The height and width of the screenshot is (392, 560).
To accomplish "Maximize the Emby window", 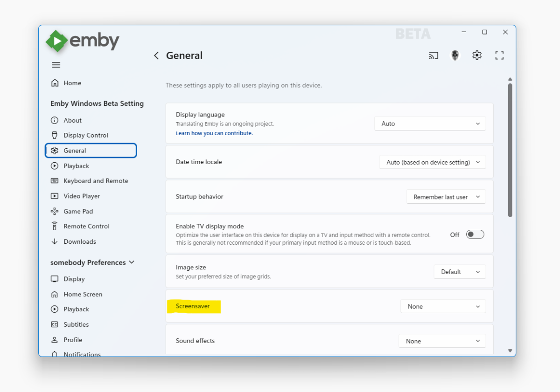I will tap(484, 32).
